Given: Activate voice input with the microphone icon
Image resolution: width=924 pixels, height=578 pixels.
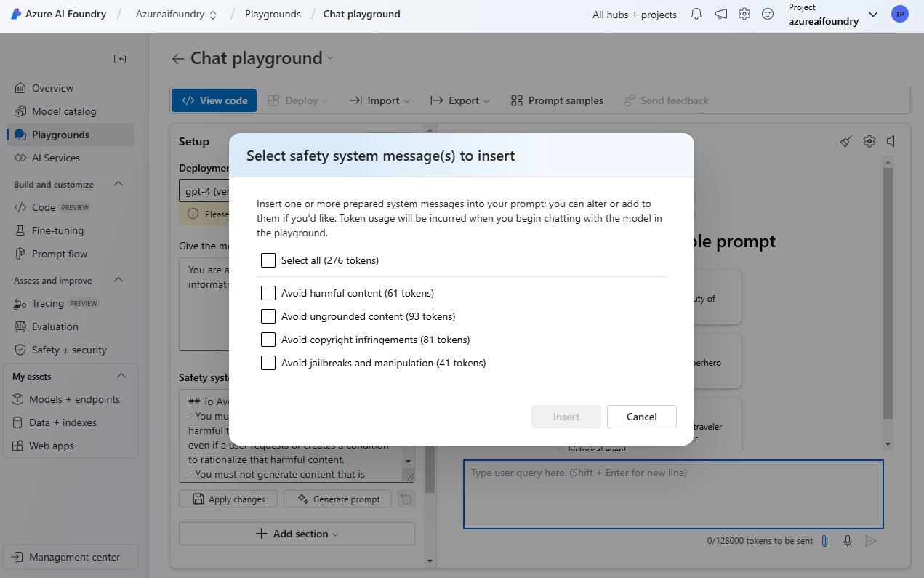Looking at the screenshot, I should click(x=847, y=541).
